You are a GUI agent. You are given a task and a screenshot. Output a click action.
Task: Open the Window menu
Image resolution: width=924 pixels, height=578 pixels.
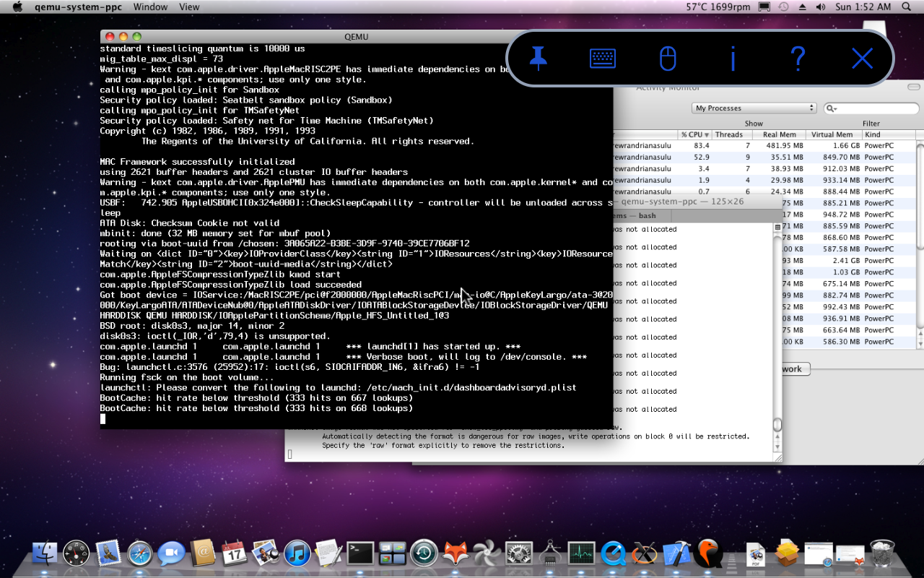150,7
